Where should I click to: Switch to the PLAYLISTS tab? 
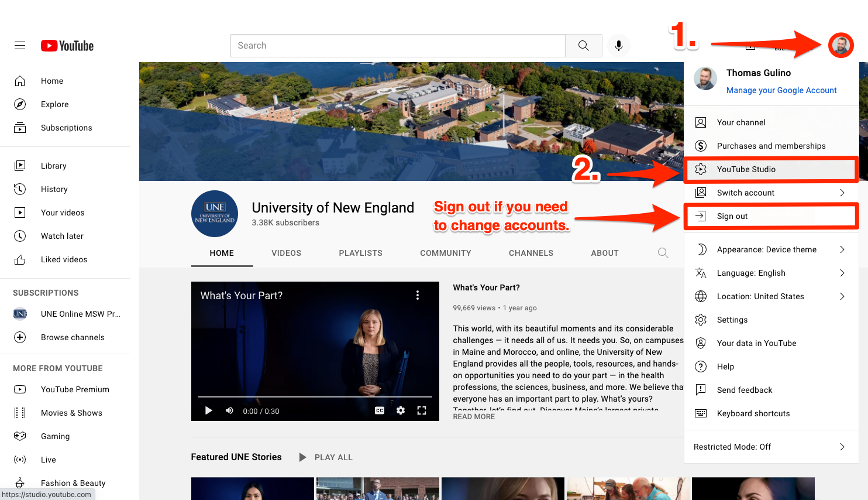pyautogui.click(x=361, y=253)
